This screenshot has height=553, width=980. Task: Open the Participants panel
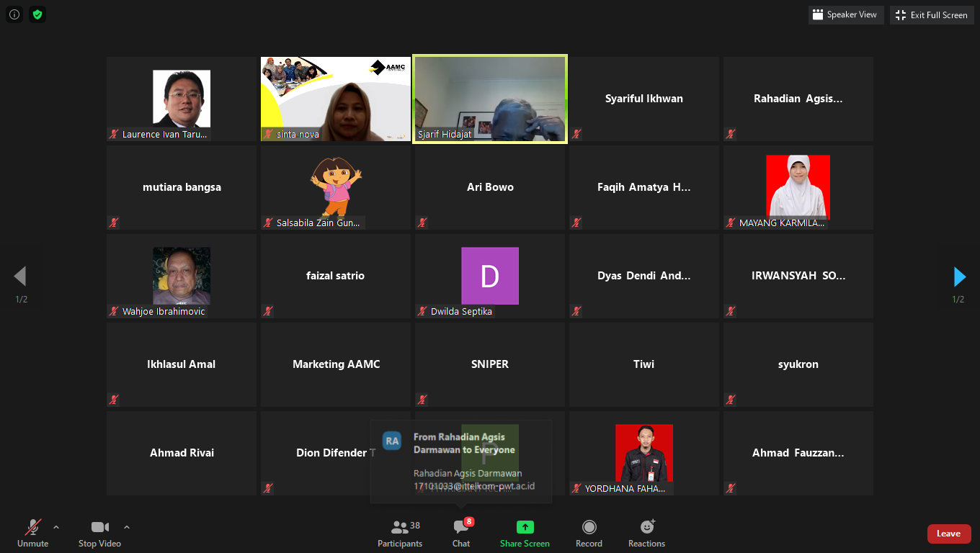[x=400, y=534]
